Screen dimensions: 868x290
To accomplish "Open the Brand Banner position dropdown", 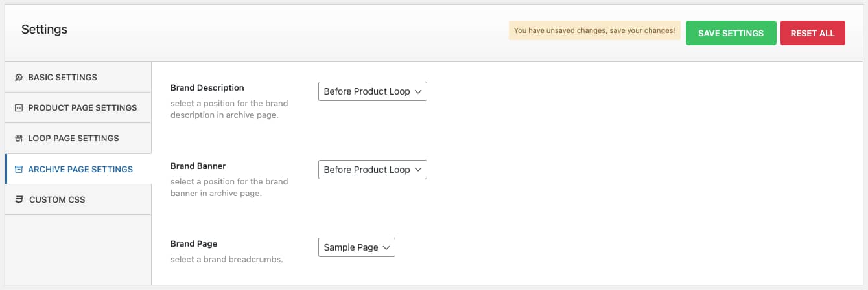I will (x=373, y=170).
